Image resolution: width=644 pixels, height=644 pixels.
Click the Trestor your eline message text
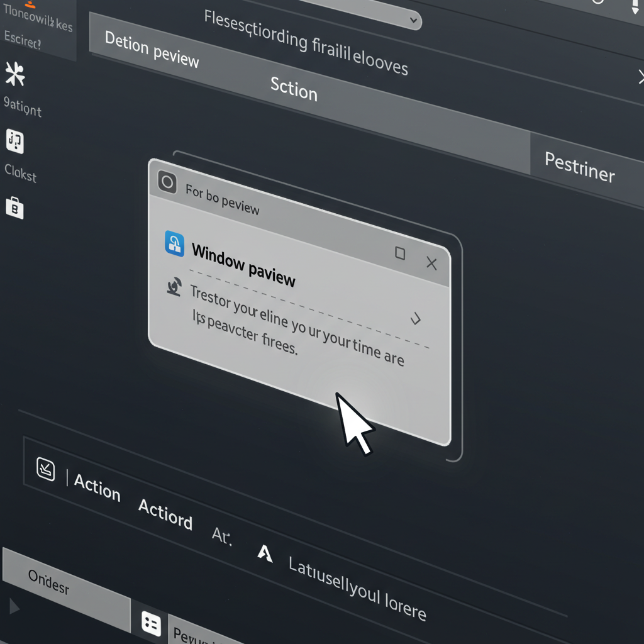[297, 325]
